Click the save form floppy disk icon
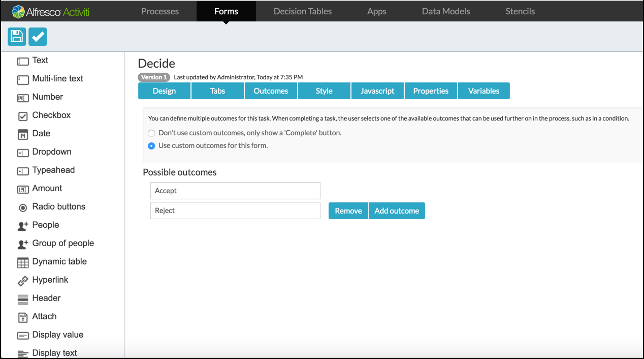The height and width of the screenshot is (359, 644). [x=17, y=37]
